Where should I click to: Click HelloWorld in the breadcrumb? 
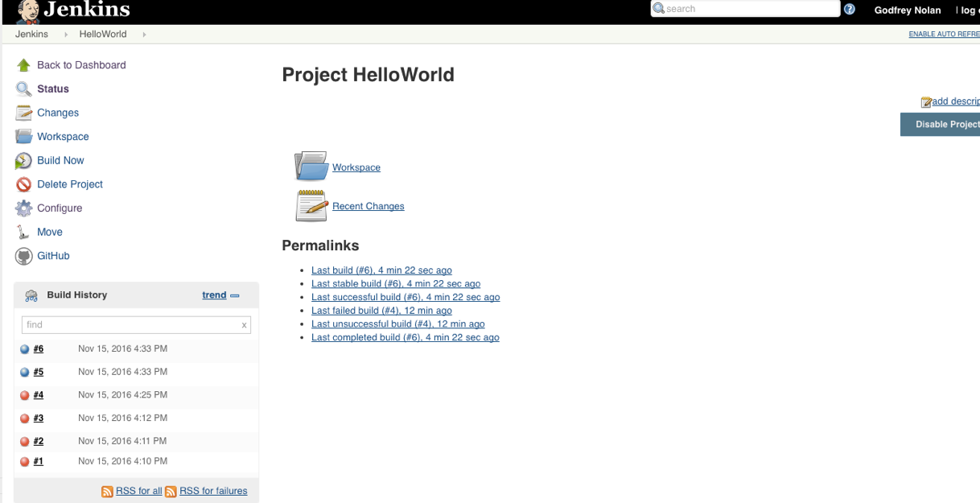[103, 35]
